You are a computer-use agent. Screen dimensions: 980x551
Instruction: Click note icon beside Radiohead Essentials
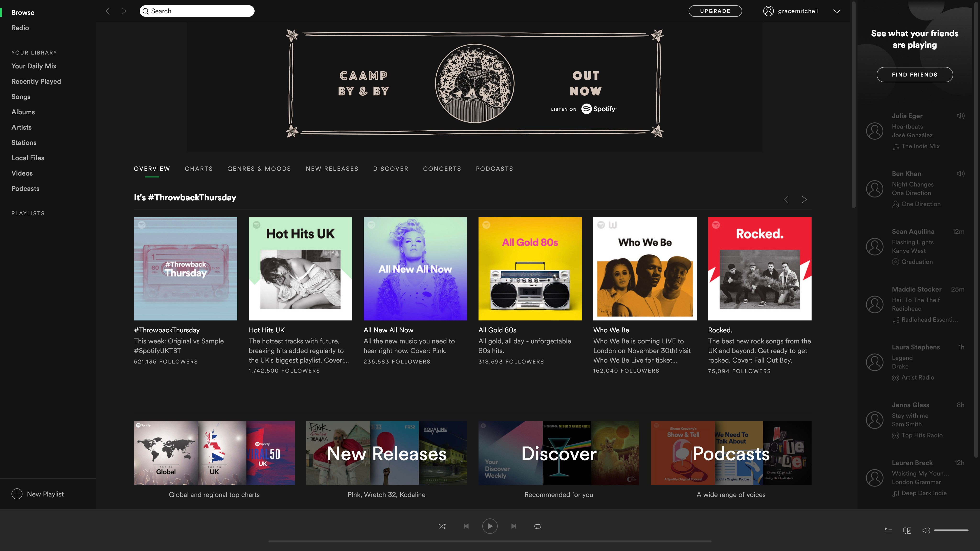pyautogui.click(x=896, y=320)
